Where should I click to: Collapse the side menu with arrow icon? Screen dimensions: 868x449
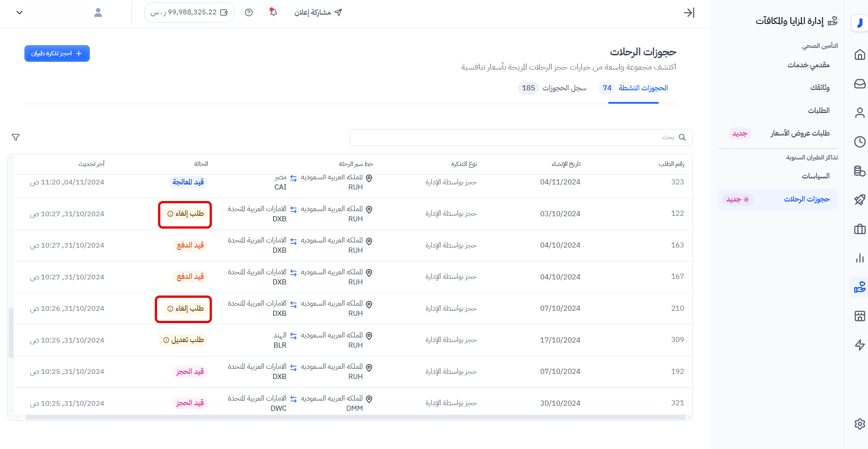(x=689, y=12)
